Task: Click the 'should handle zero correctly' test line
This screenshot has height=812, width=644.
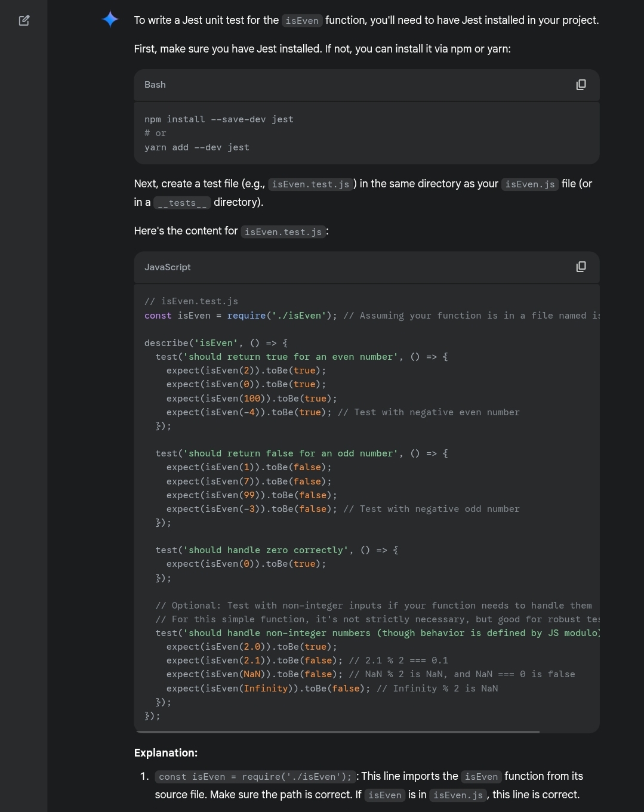Action: (x=277, y=550)
